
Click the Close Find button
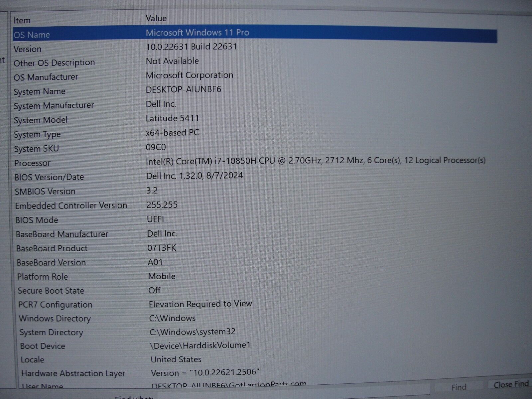click(x=510, y=385)
